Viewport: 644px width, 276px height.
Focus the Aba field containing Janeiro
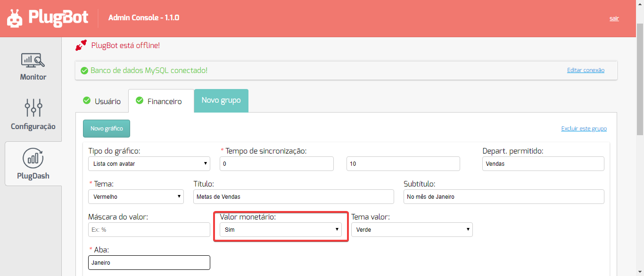click(149, 262)
